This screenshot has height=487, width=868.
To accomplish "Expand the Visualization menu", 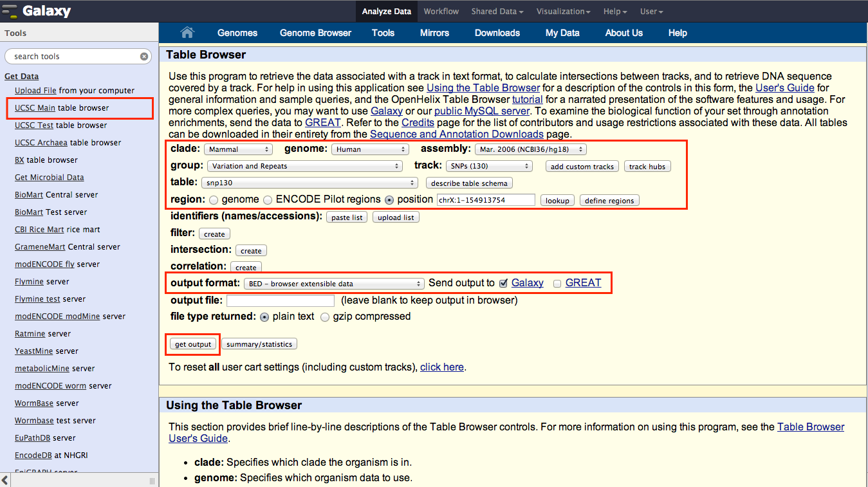I will coord(564,12).
